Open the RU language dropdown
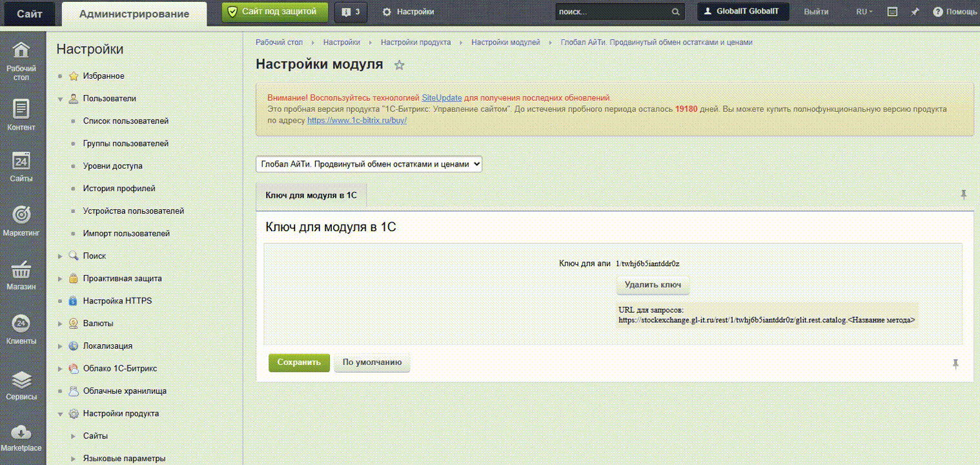Screen dimensions: 980x465 tap(864, 12)
